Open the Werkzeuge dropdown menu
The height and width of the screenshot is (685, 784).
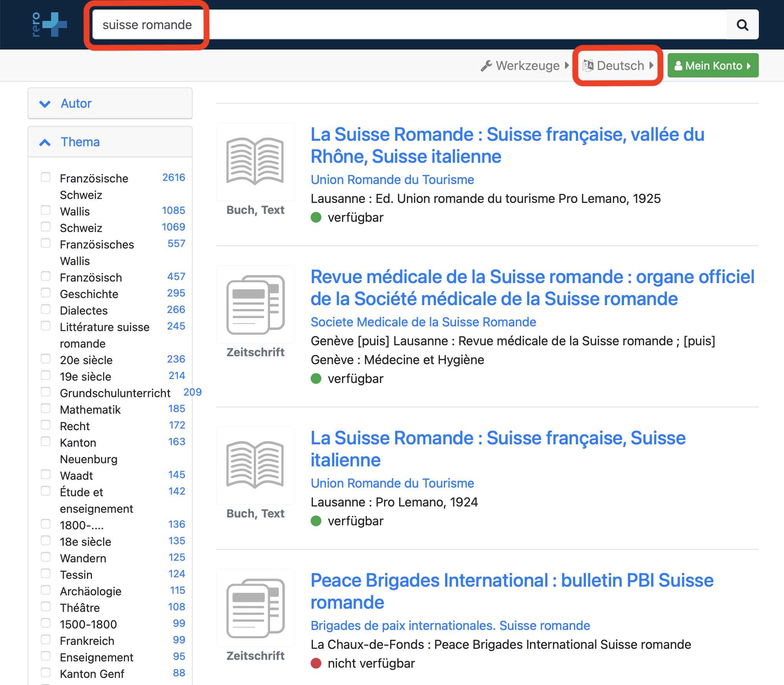click(525, 66)
